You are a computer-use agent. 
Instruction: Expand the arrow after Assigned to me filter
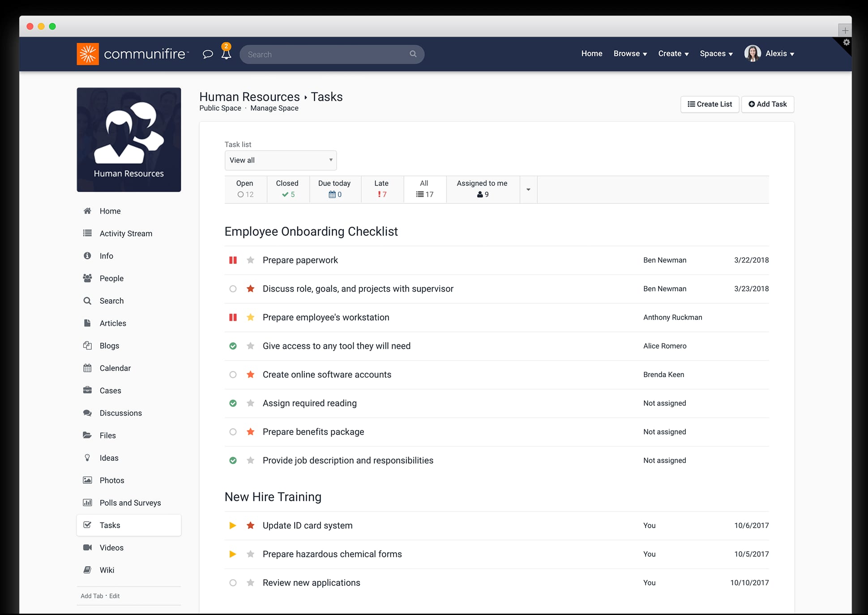coord(528,189)
